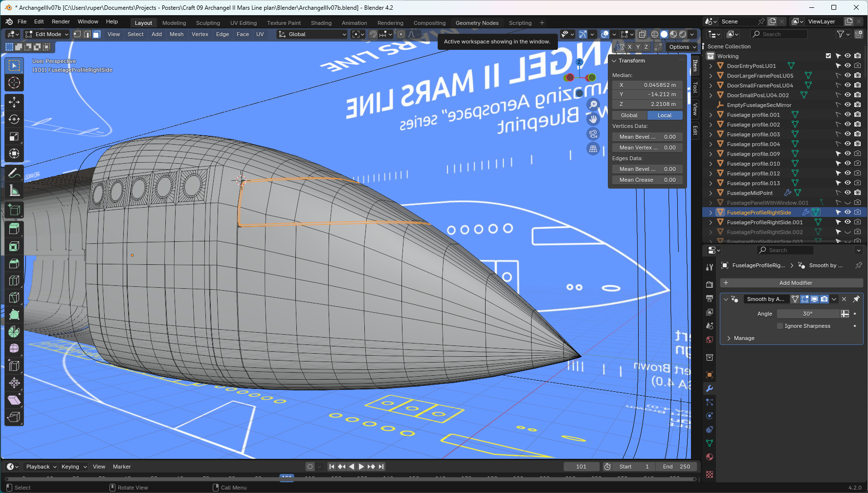Switch to vertex select mode
This screenshot has height=493, width=868.
point(78,34)
